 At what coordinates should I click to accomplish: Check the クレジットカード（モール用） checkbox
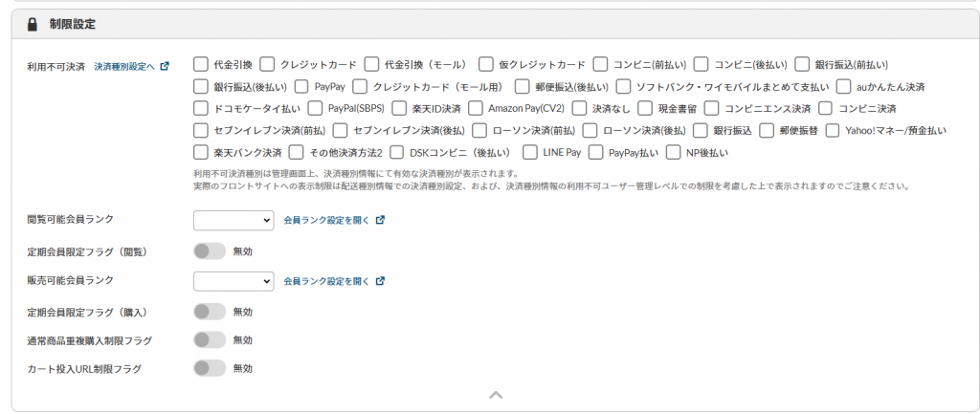(x=360, y=86)
